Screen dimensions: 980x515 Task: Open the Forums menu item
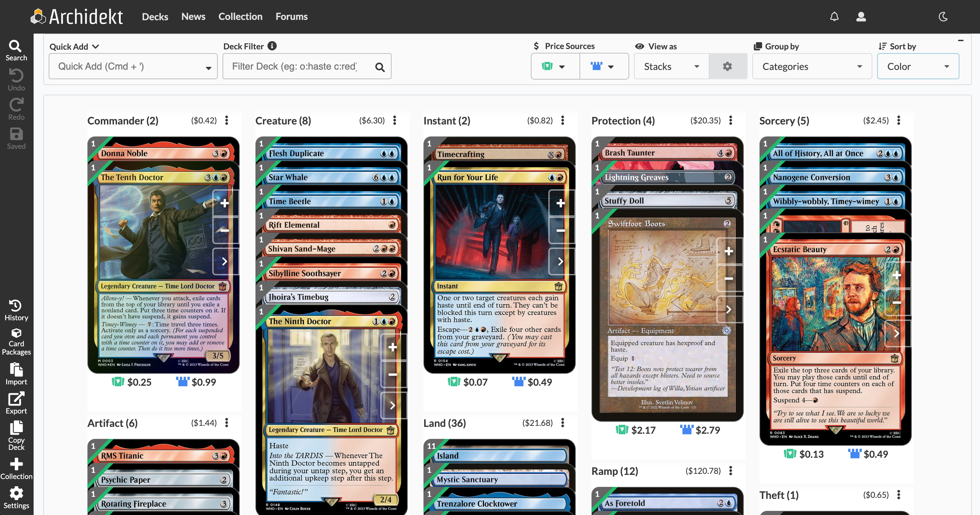pos(292,15)
